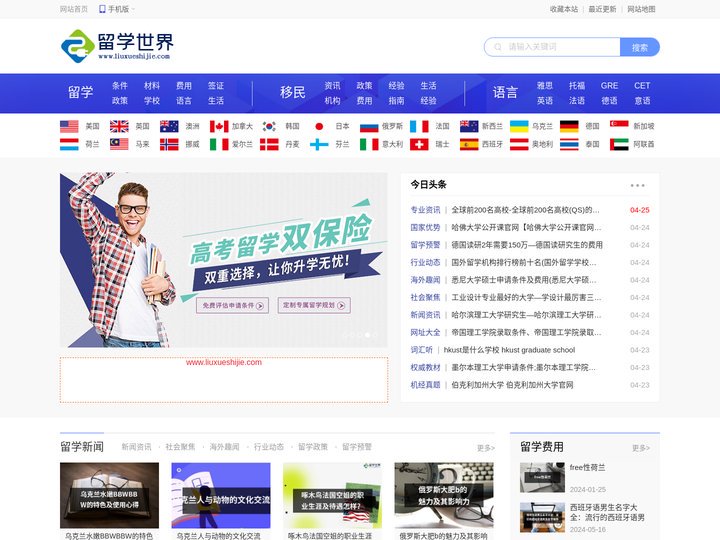The height and width of the screenshot is (540, 720).
Task: Click the Singapore flag icon for 新加坡
Action: tap(619, 126)
